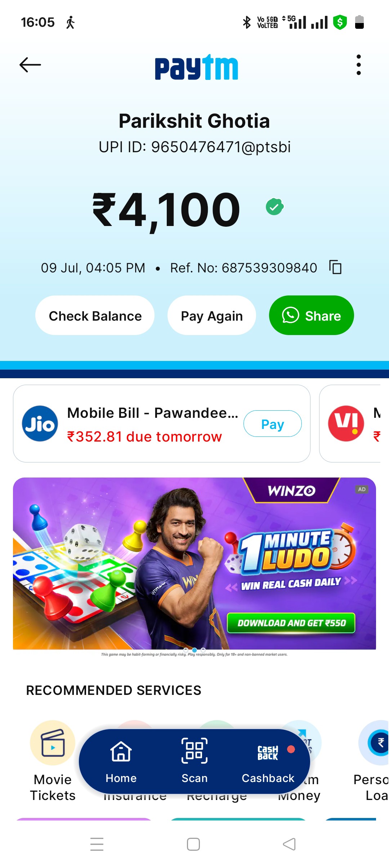
Task: Open the Cashback tab
Action: (x=268, y=761)
